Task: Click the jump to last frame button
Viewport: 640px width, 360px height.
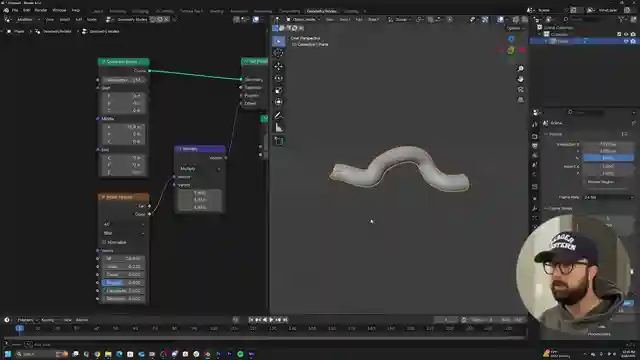Action: (x=285, y=320)
